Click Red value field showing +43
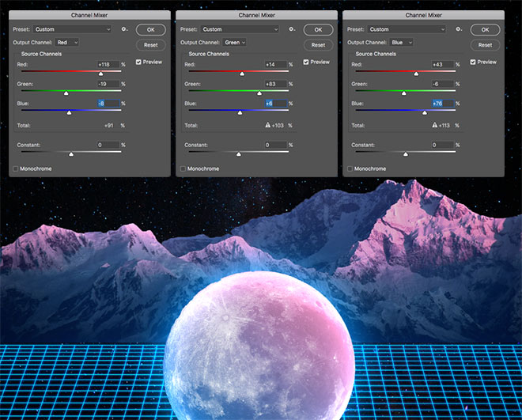 (x=443, y=64)
